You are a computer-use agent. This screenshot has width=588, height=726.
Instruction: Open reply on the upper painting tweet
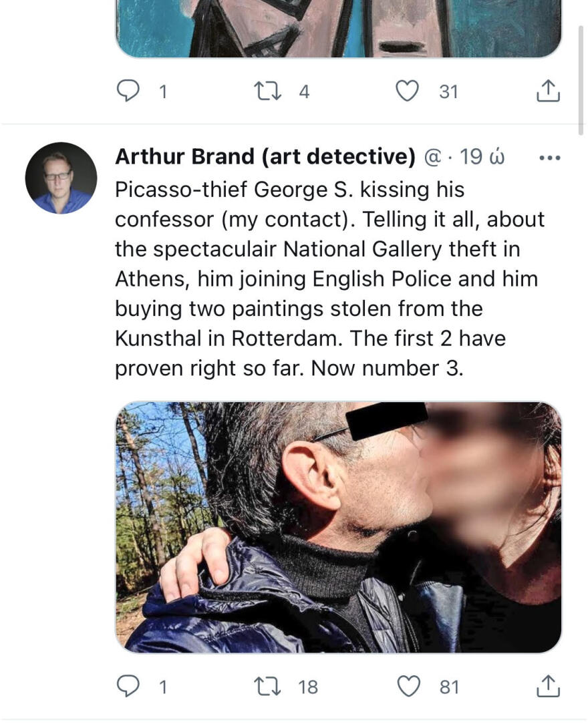tap(128, 90)
